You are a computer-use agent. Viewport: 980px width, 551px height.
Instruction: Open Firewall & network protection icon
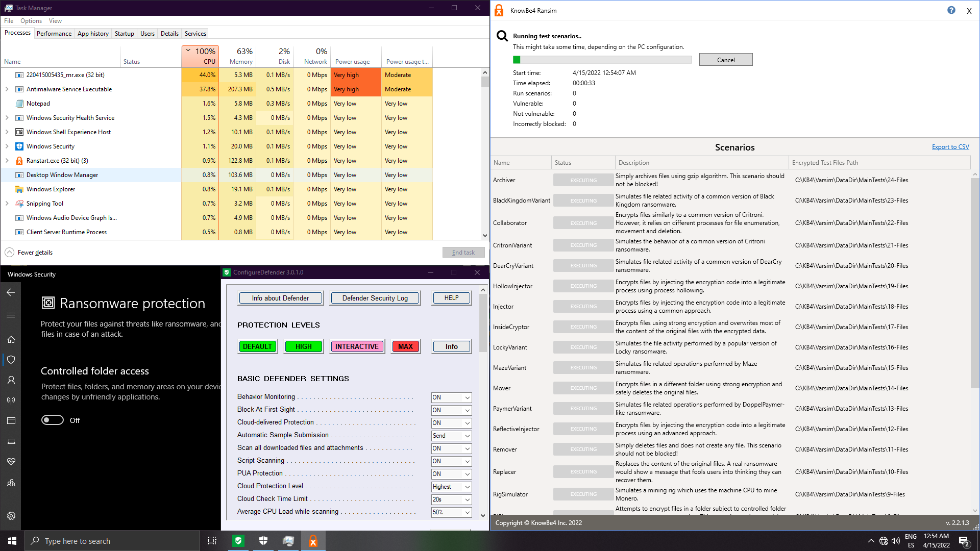[11, 400]
